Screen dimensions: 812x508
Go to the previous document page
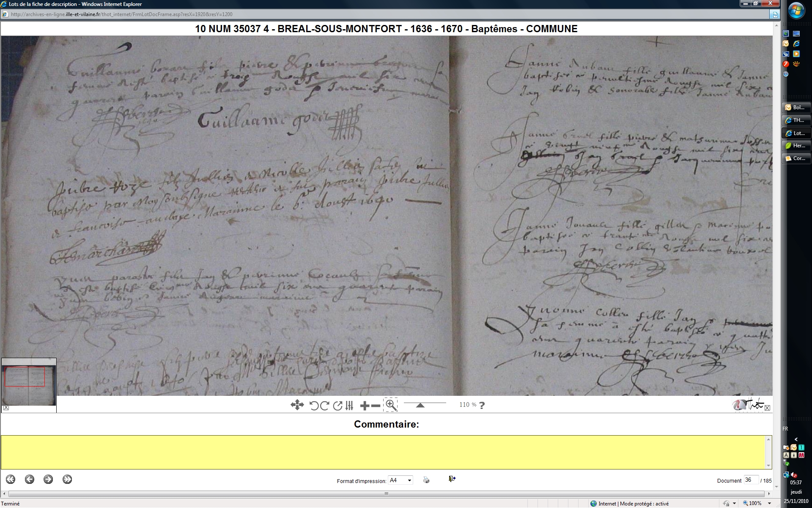29,479
